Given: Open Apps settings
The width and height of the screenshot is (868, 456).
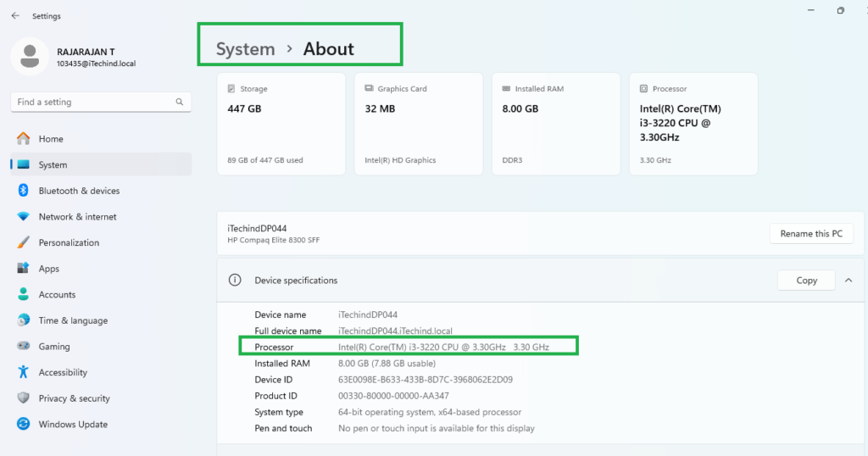Looking at the screenshot, I should point(101,269).
